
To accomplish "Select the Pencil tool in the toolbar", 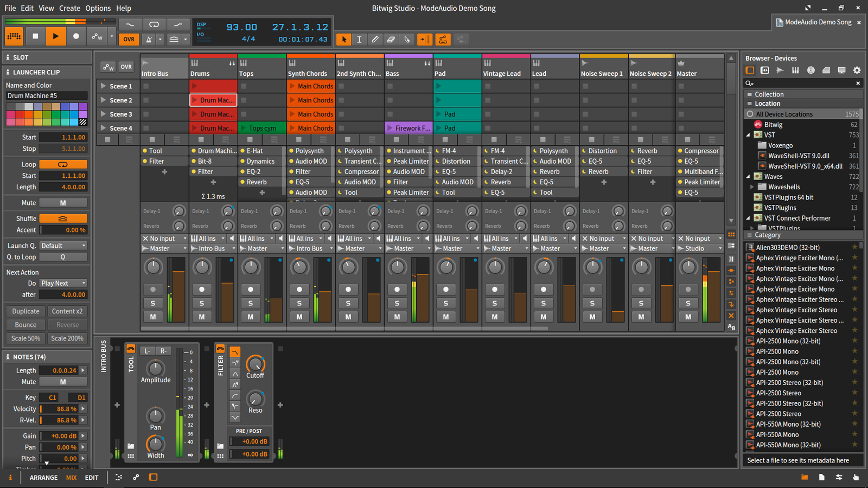I will point(375,40).
